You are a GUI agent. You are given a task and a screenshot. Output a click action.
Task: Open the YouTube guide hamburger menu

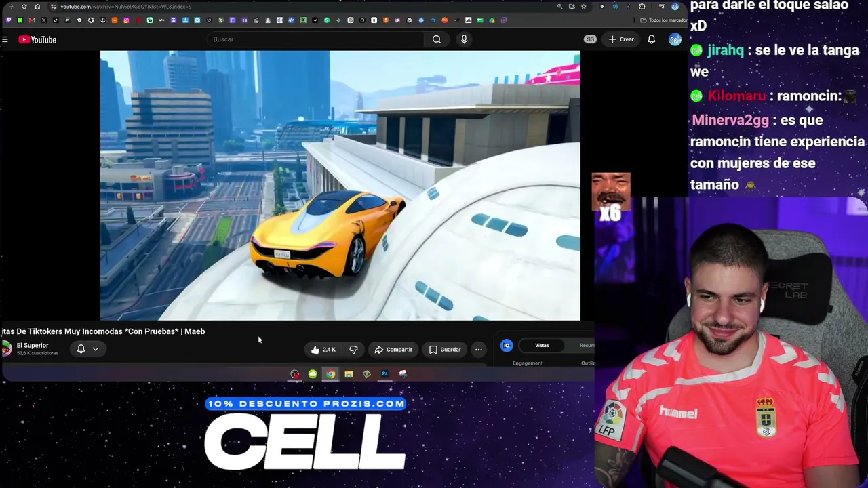pyautogui.click(x=5, y=40)
